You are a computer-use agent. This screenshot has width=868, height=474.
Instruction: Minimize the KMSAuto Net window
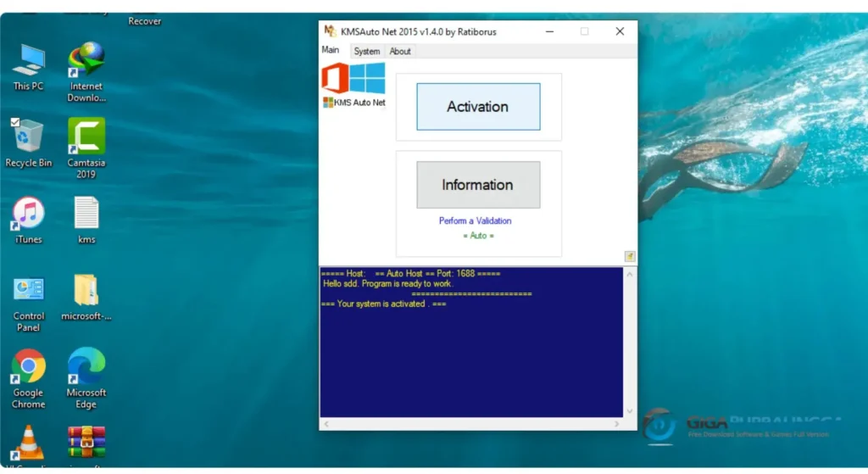(x=549, y=31)
